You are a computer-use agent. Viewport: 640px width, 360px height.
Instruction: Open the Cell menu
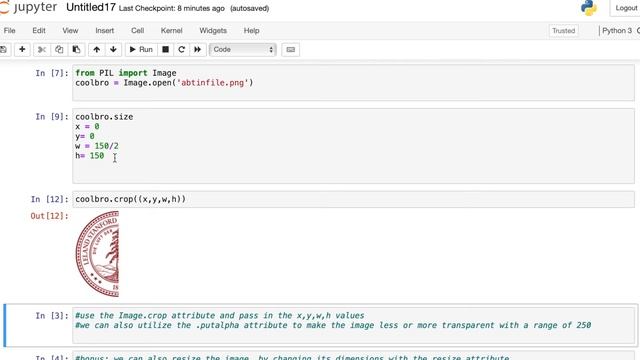click(x=138, y=31)
